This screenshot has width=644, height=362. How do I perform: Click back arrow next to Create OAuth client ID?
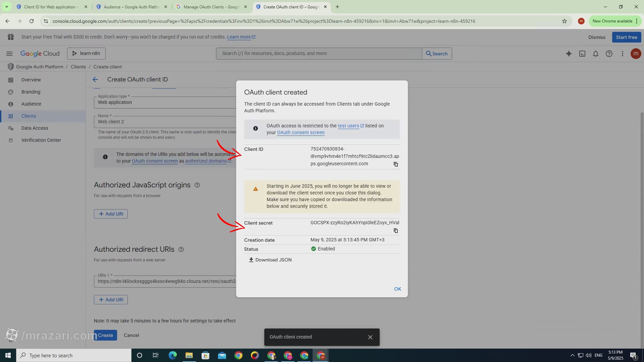tap(95, 79)
